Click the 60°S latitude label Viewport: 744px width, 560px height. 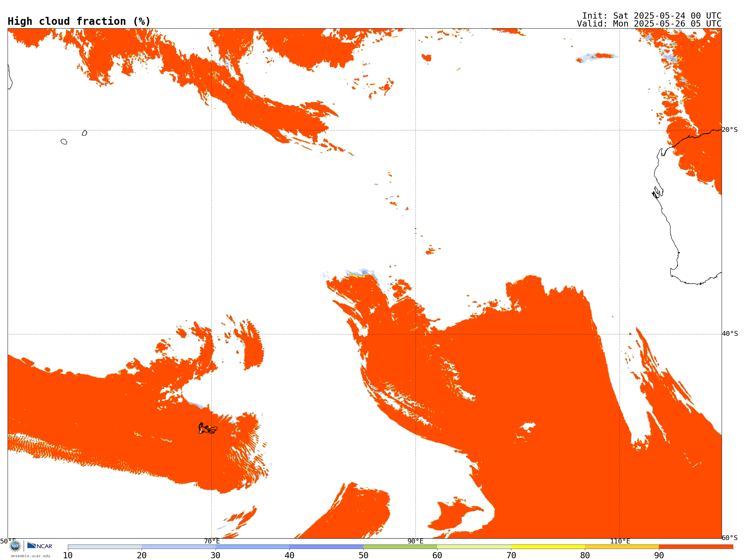click(x=730, y=538)
